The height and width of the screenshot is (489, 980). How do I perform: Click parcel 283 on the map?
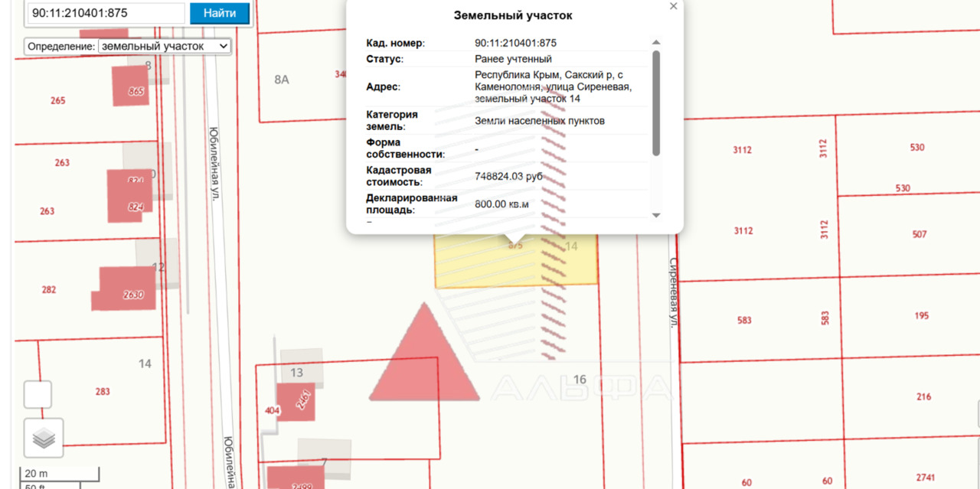coord(103,391)
